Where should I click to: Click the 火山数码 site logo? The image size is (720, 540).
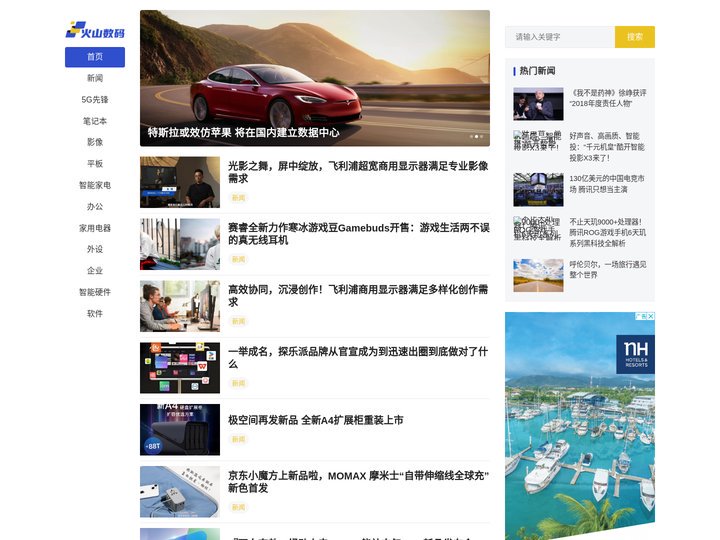[95, 30]
